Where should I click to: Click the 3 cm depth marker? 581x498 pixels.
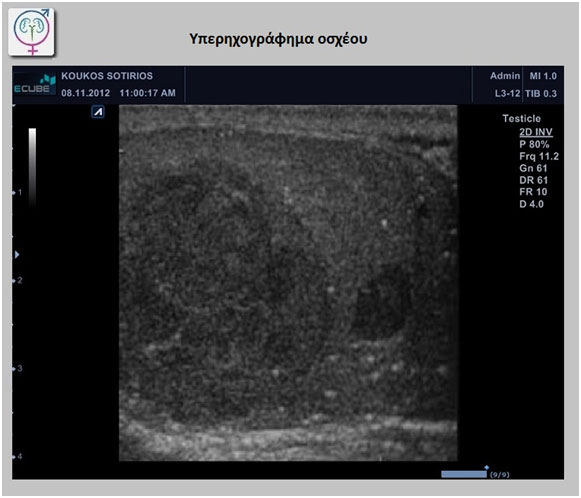pos(18,368)
